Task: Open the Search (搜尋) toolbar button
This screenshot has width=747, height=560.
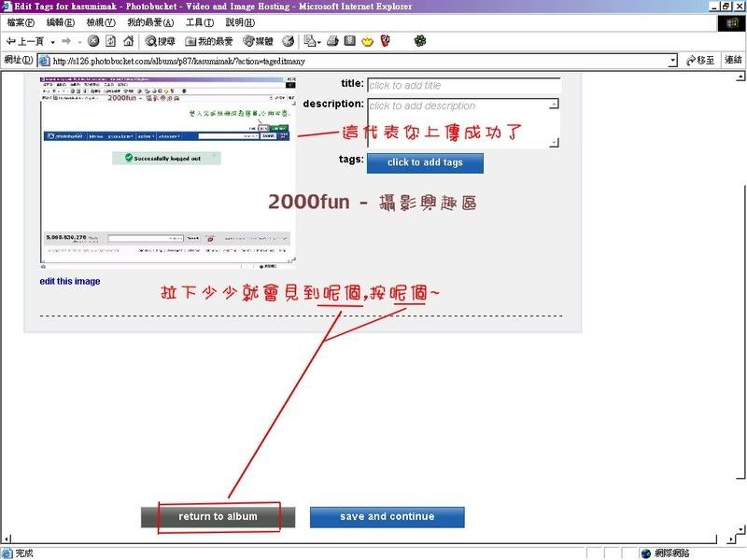Action: click(160, 41)
